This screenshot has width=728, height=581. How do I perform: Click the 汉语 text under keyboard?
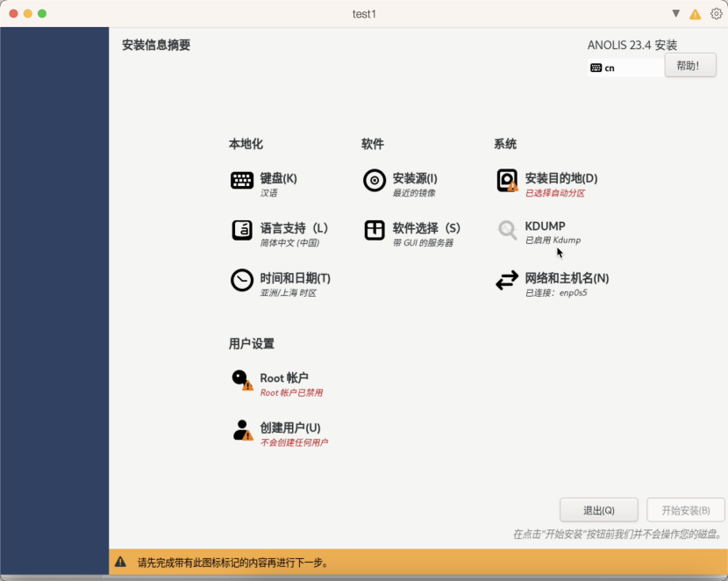[268, 193]
